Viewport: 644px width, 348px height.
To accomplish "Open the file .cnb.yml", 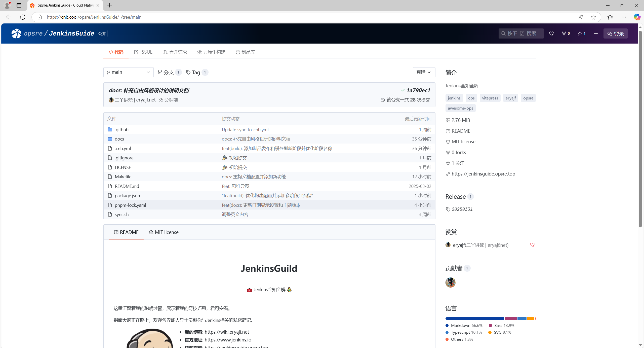I will pos(123,148).
